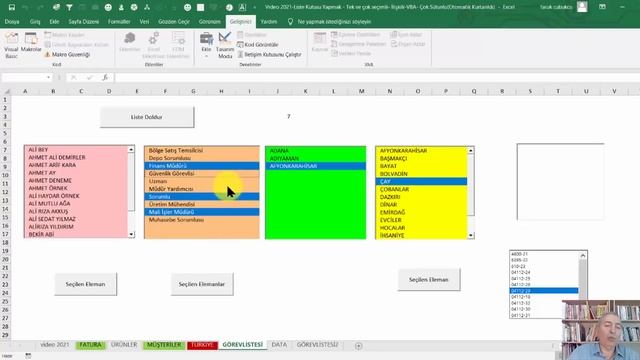Click the Özellikler properties command
The height and width of the screenshot is (360, 640).
tap(252, 35)
